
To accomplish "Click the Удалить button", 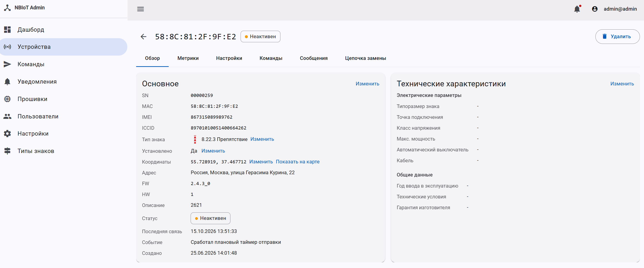I will 617,36.
